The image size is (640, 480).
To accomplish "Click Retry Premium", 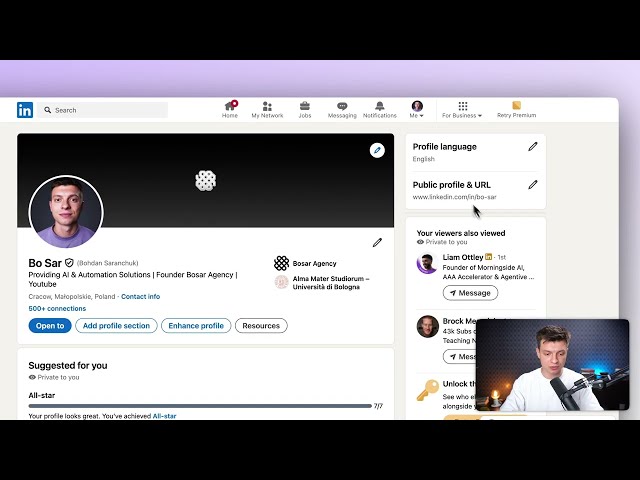I will (516, 110).
